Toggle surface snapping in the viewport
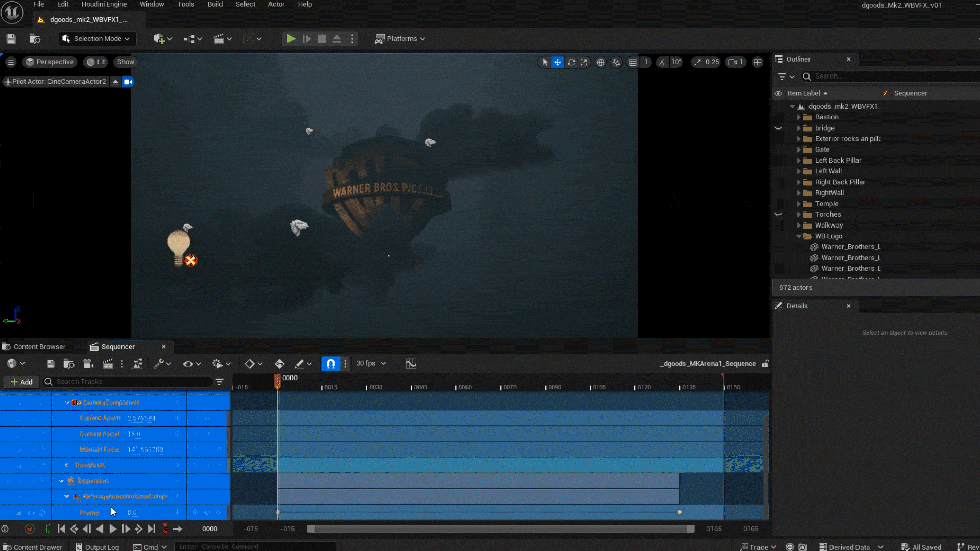Viewport: 980px width, 551px height. pos(617,62)
